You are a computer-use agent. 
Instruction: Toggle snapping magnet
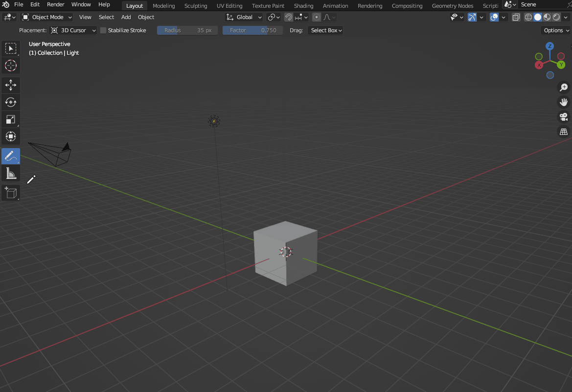[x=289, y=17]
